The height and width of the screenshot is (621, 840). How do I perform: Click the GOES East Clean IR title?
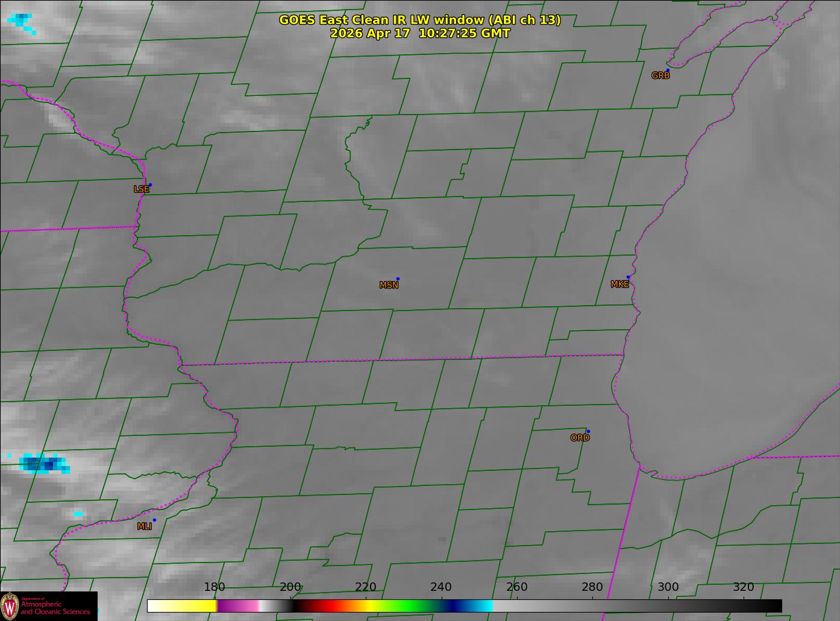point(420,20)
